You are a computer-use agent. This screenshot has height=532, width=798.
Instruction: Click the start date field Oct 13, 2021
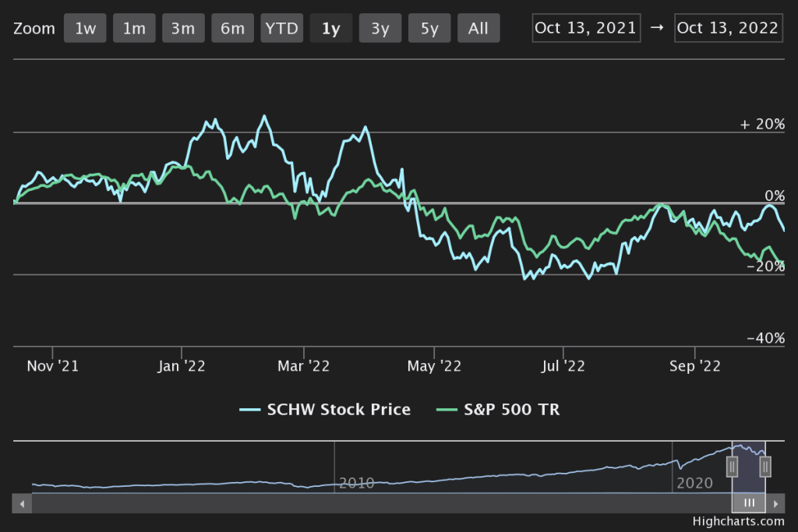coord(586,28)
